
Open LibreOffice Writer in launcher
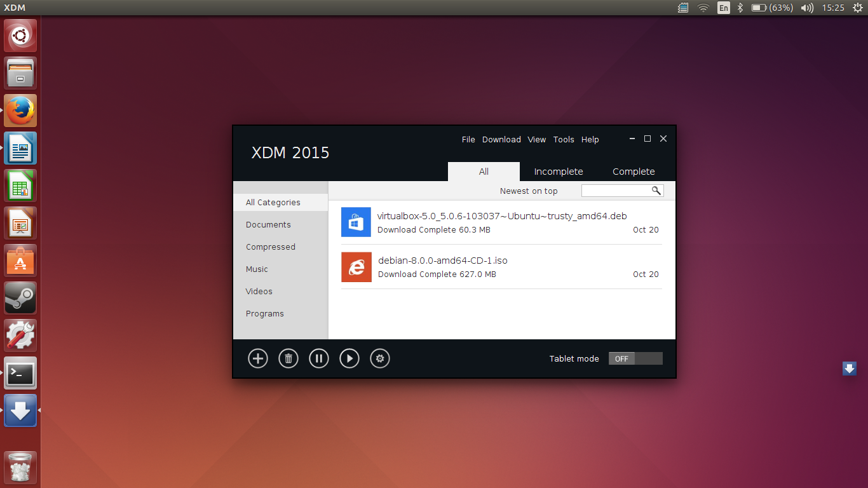[x=20, y=148]
